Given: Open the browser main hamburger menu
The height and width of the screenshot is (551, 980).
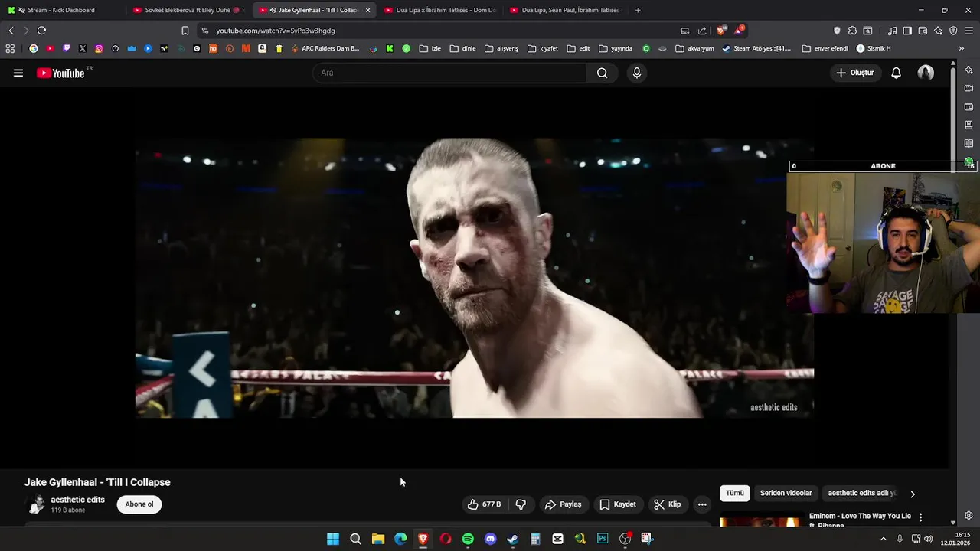Looking at the screenshot, I should pos(969,31).
